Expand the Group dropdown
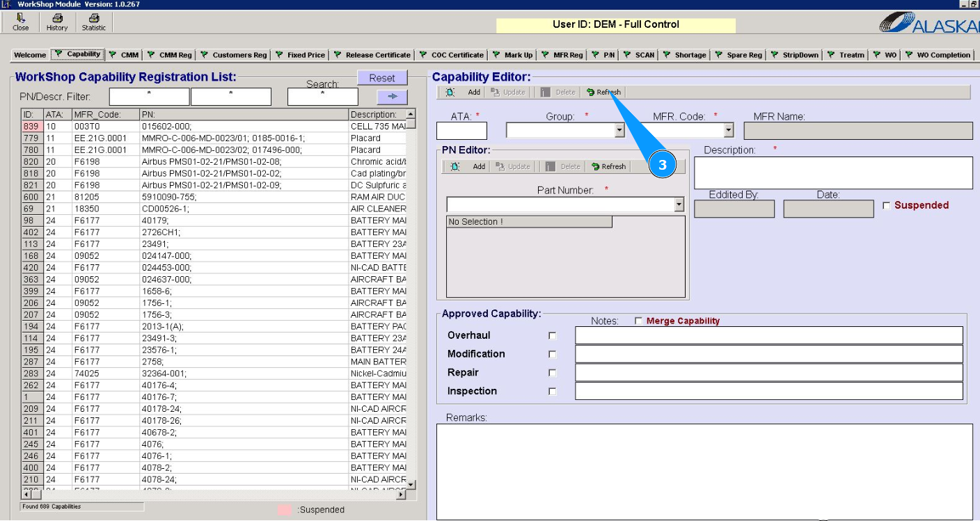Image resolution: width=980 pixels, height=521 pixels. pos(619,131)
